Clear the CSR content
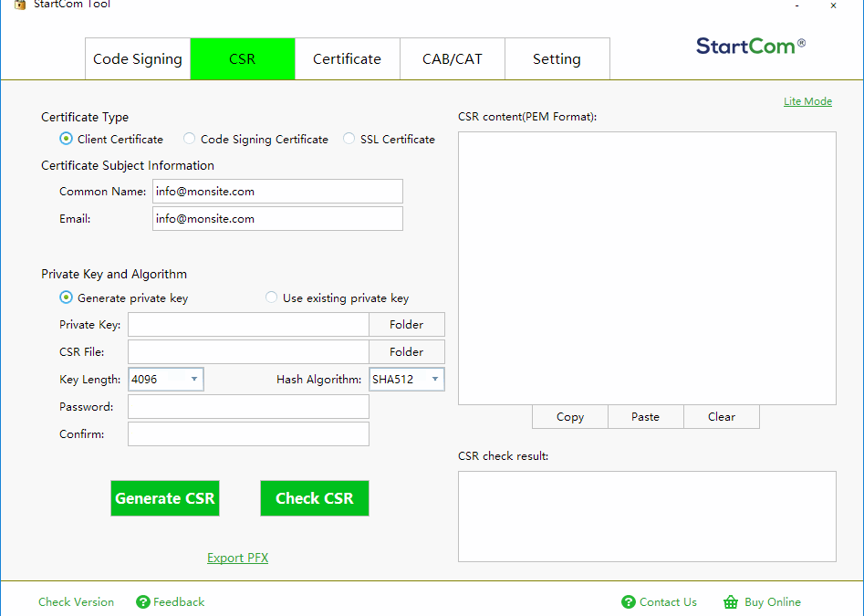864x616 pixels. pyautogui.click(x=722, y=417)
